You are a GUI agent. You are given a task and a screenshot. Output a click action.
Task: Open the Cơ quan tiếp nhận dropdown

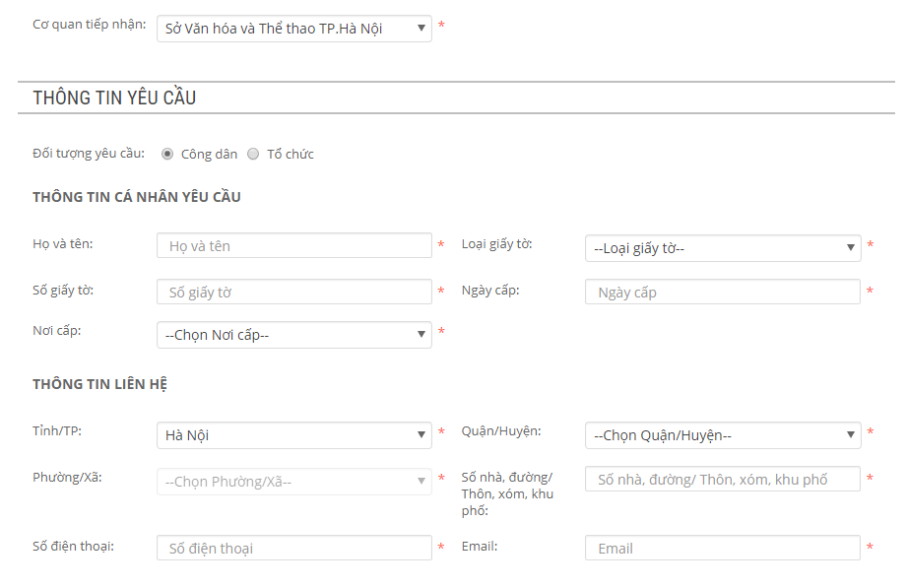click(293, 29)
